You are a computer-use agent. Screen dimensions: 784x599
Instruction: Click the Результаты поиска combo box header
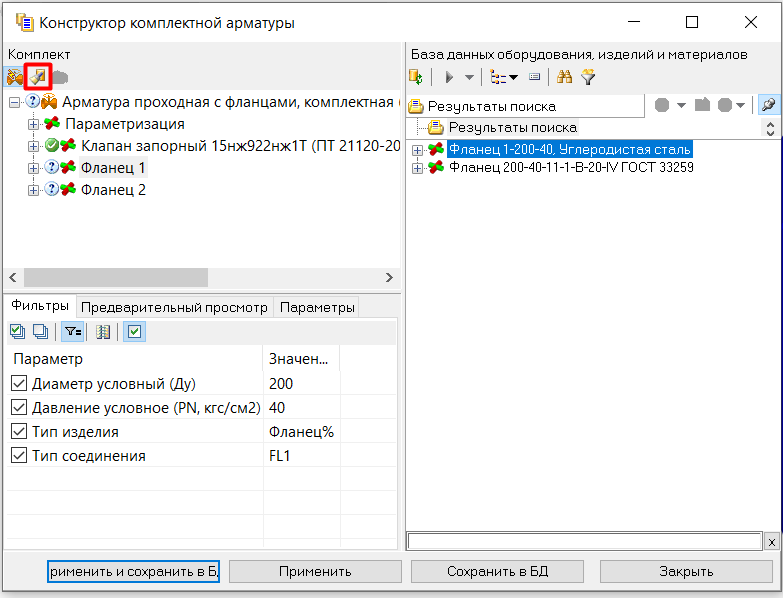pos(525,106)
